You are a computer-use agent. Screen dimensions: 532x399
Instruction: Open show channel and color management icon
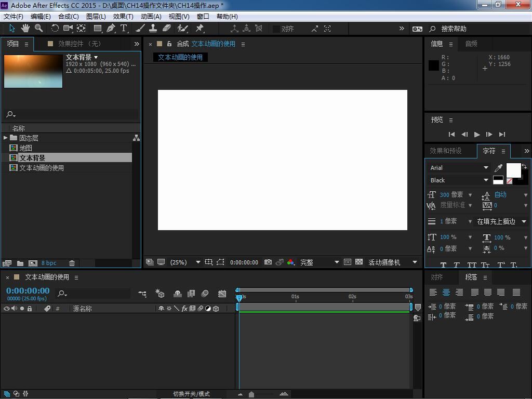(x=291, y=262)
